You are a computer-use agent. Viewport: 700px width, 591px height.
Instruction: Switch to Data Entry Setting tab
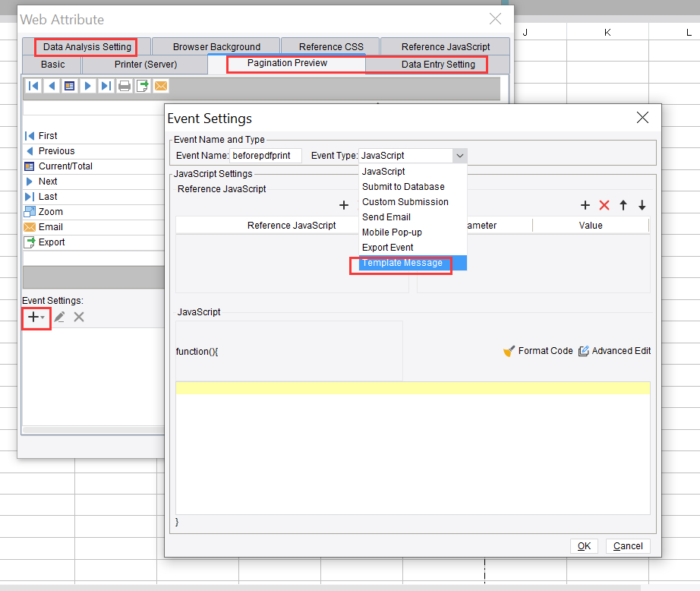438,65
